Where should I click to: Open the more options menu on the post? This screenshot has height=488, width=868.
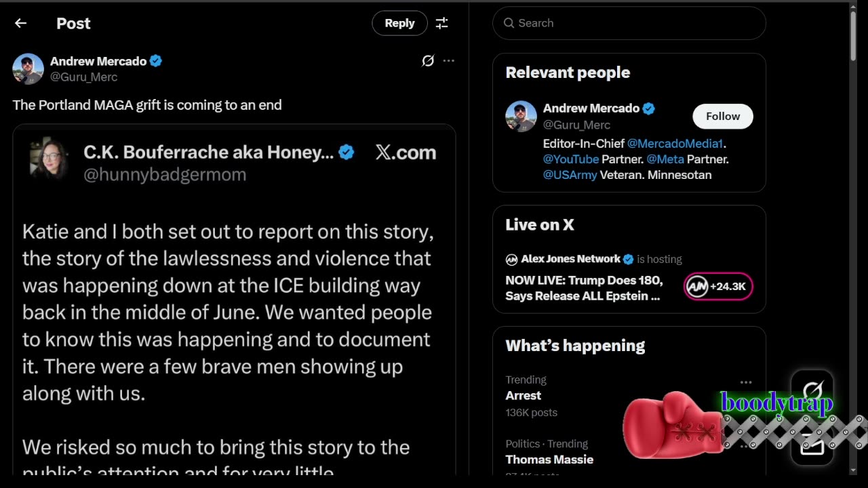click(x=449, y=61)
